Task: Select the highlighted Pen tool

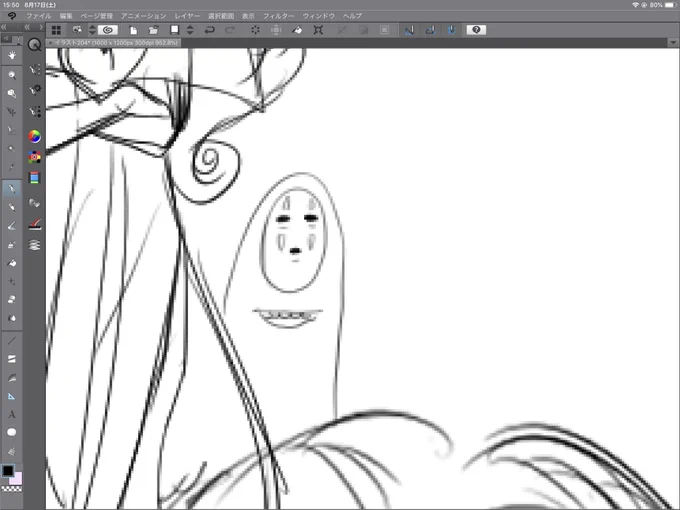Action: pos(12,189)
